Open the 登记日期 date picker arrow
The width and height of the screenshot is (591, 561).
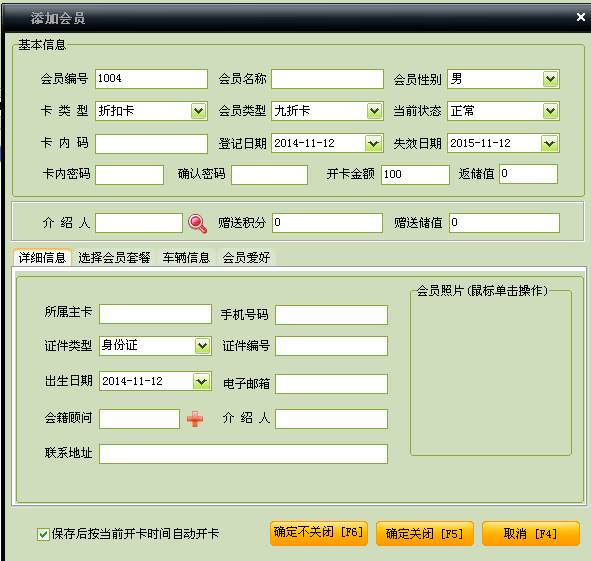373,143
